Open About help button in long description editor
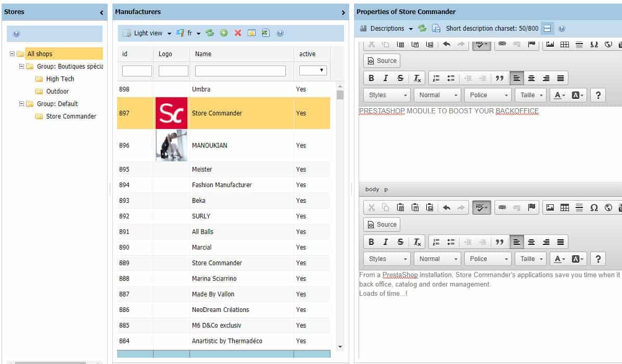This screenshot has width=622, height=364. [x=598, y=259]
